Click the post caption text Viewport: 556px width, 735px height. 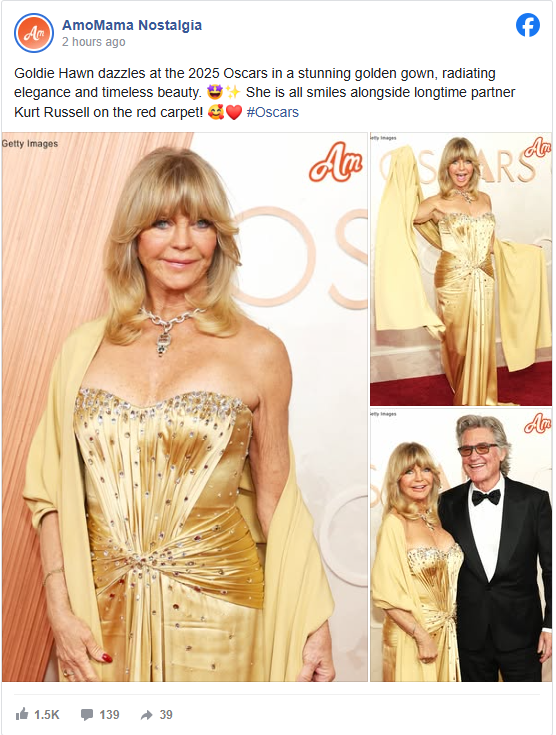pyautogui.click(x=264, y=93)
